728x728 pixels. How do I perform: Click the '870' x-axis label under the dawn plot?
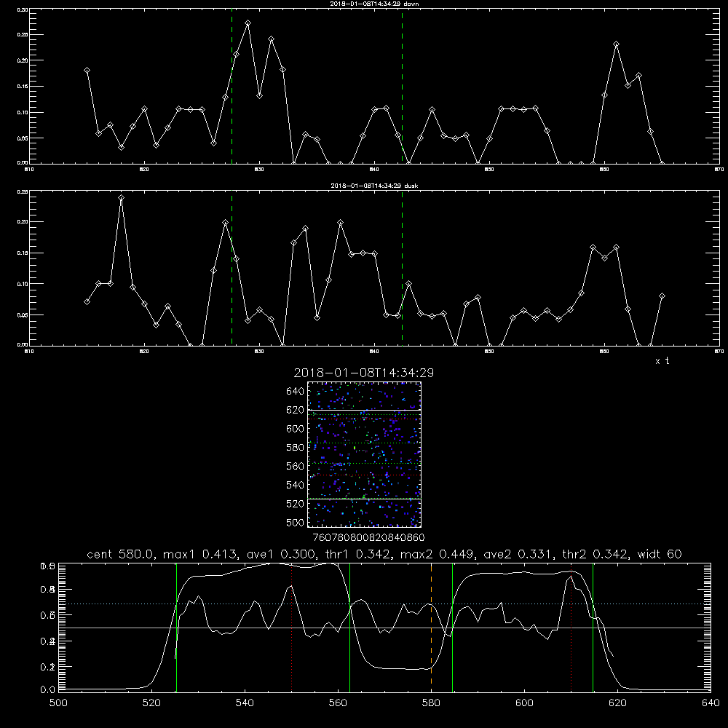coord(719,170)
